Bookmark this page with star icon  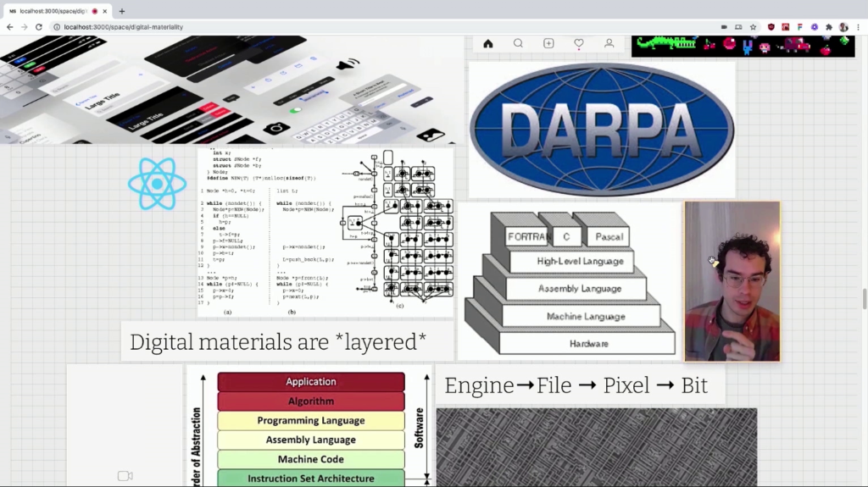tap(753, 26)
